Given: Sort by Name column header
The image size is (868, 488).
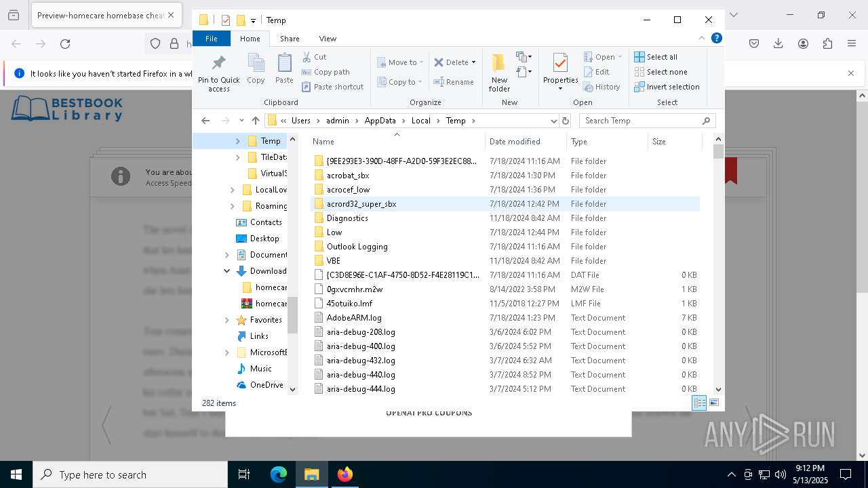Looking at the screenshot, I should pyautogui.click(x=397, y=142).
